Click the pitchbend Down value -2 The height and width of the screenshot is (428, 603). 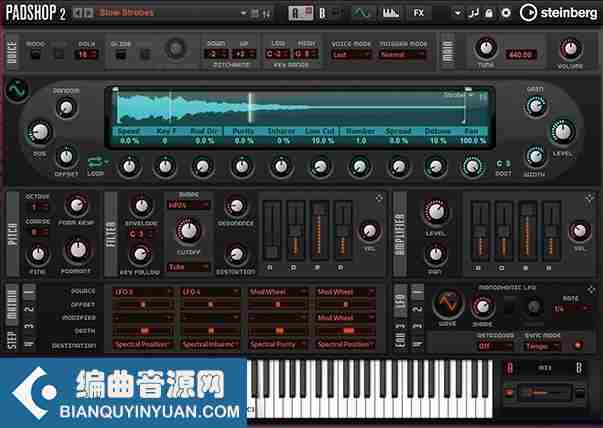216,54
